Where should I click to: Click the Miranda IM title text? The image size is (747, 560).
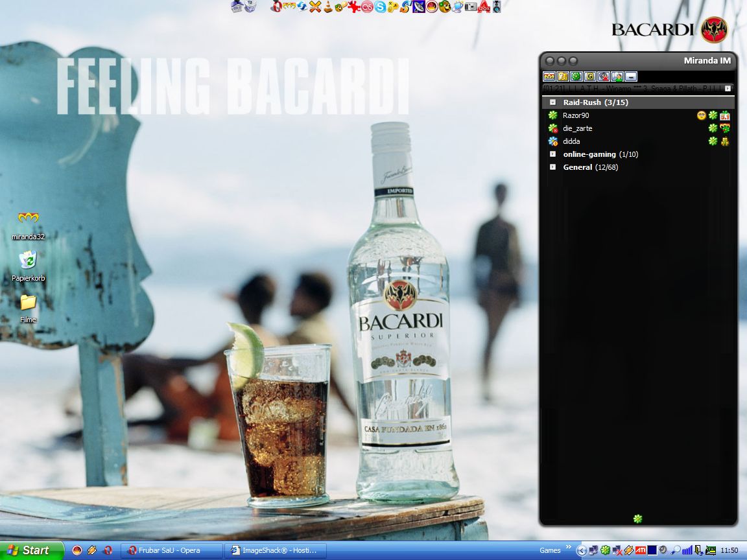pos(707,60)
